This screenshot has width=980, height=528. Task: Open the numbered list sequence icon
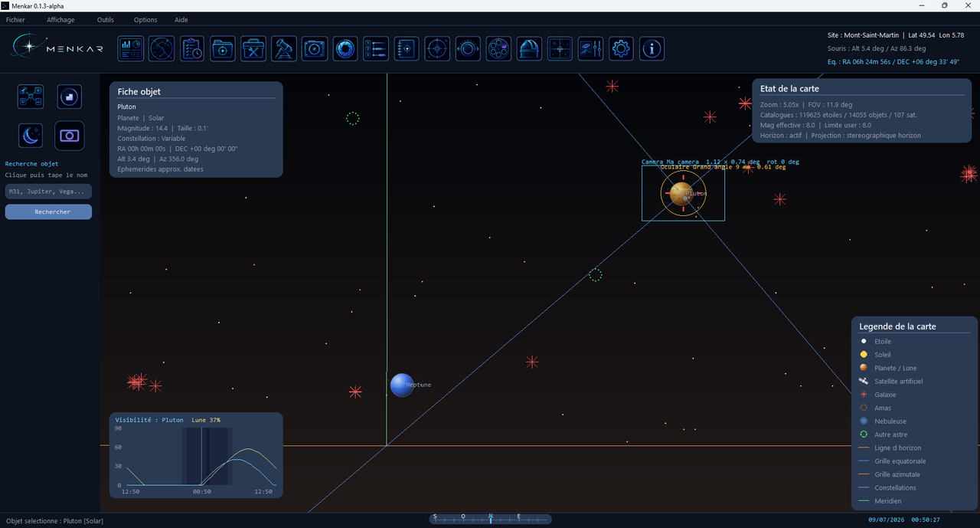[376, 49]
